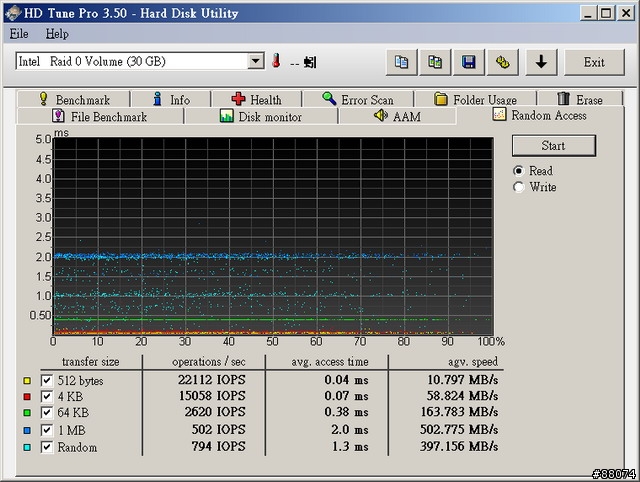Click the 163.783 MB/s speed value
This screenshot has width=640, height=482.
(460, 412)
